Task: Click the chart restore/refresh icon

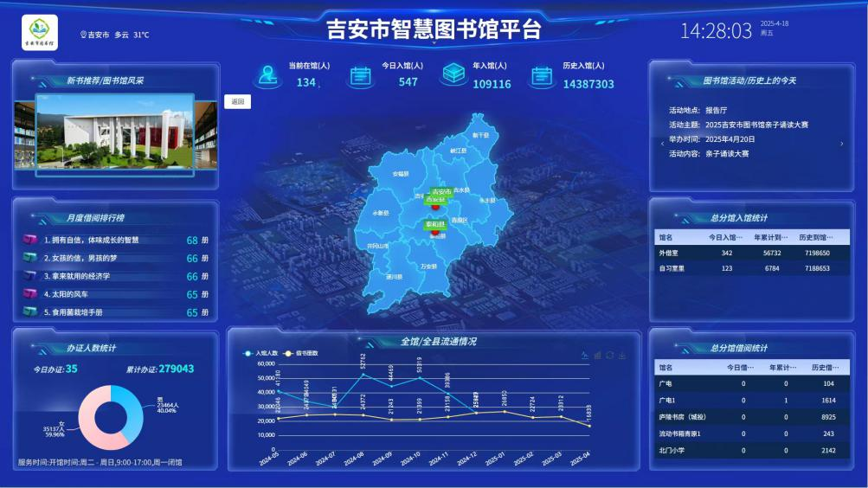Action: click(610, 356)
